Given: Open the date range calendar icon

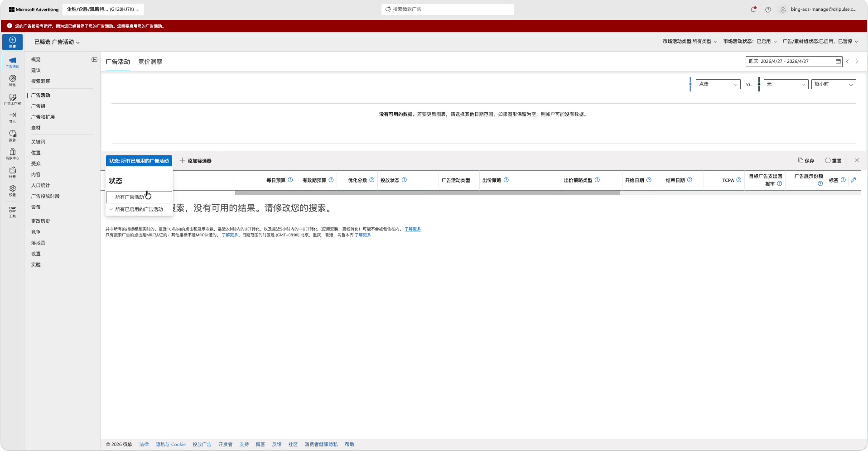Looking at the screenshot, I should click(838, 61).
